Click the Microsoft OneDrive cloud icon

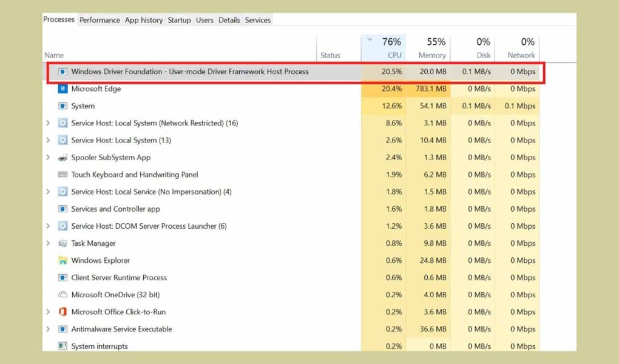62,295
